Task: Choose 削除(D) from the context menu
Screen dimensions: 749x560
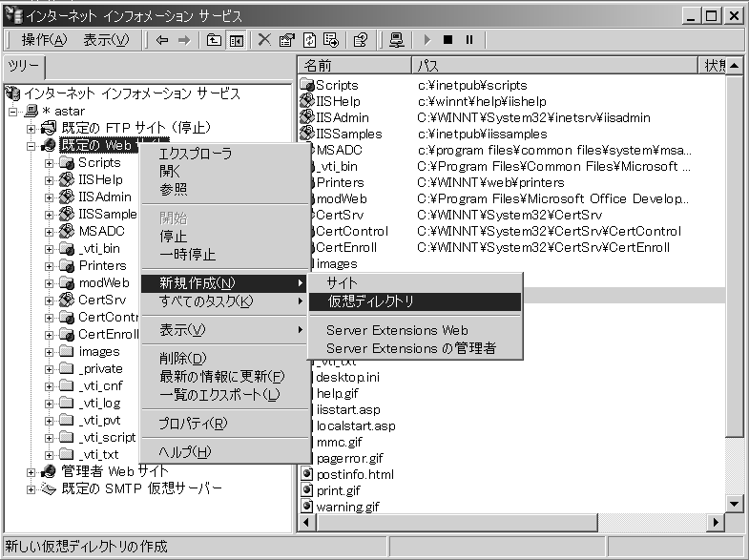Action: (x=224, y=358)
